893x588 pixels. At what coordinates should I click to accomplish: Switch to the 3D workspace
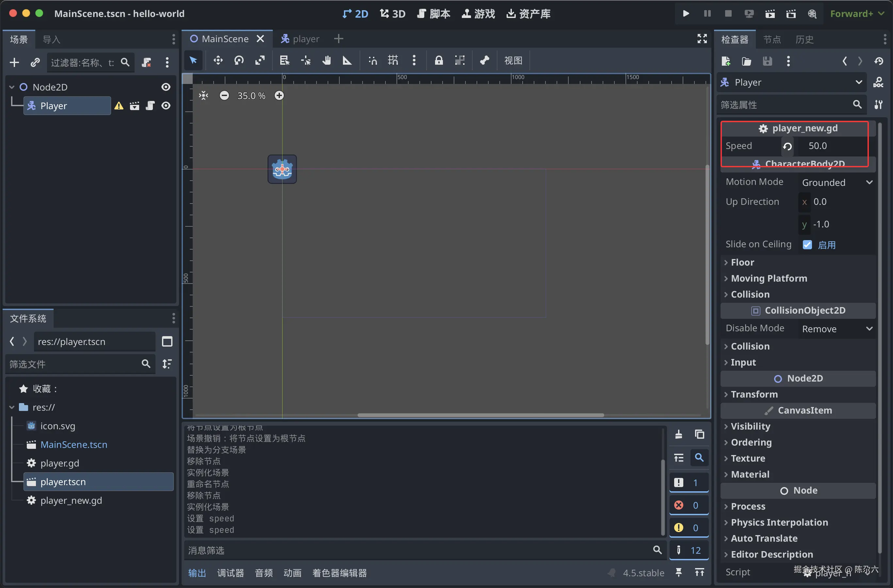[393, 14]
